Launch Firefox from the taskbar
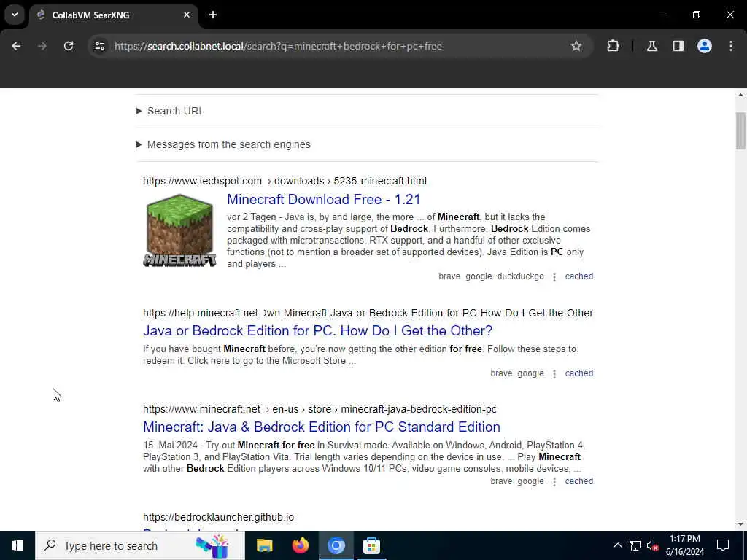This screenshot has width=747, height=560. (300, 545)
